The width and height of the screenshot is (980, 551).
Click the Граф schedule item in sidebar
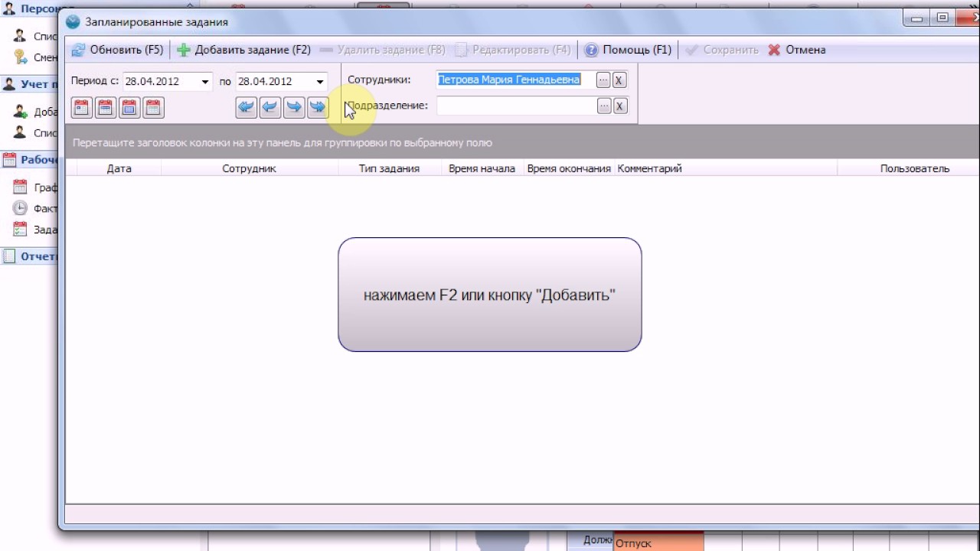click(35, 187)
